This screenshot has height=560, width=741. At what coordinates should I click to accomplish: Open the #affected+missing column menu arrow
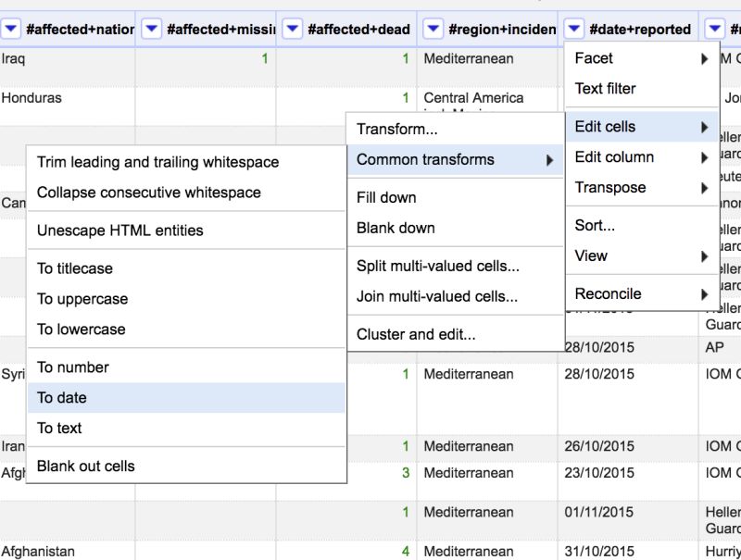(x=151, y=29)
